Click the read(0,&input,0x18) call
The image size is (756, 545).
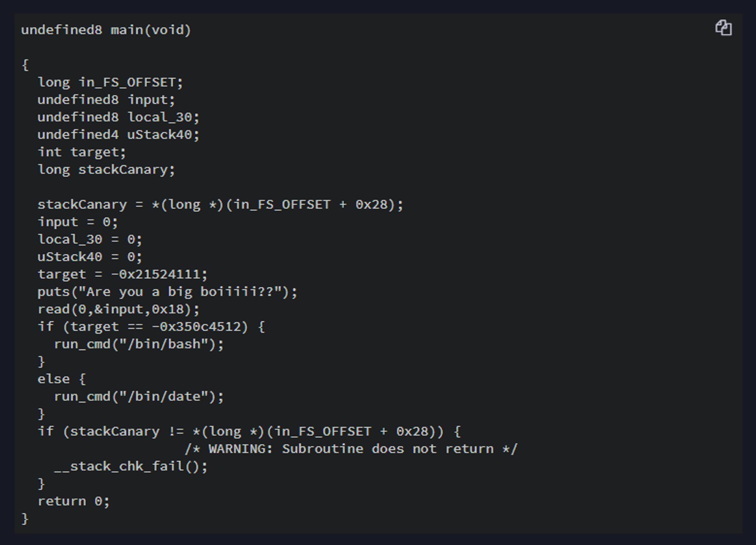tap(118, 309)
